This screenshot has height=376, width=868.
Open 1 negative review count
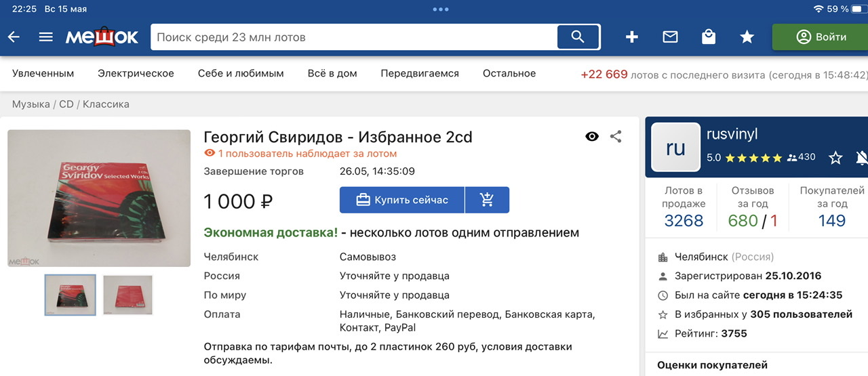774,221
